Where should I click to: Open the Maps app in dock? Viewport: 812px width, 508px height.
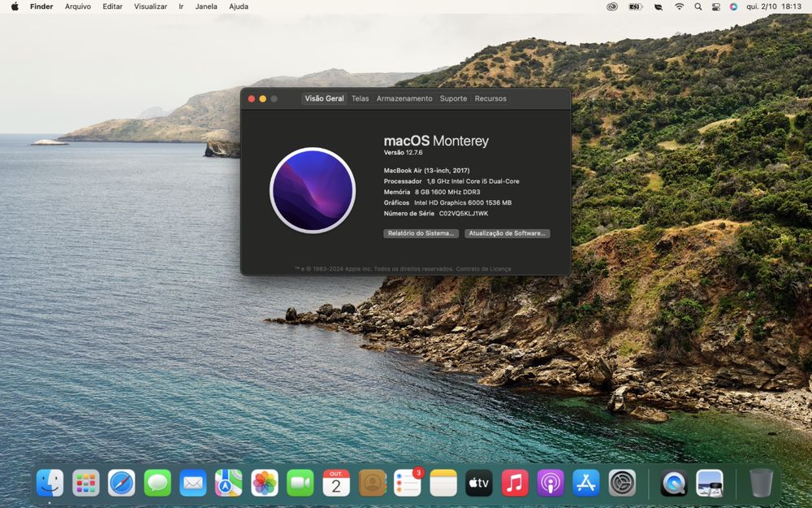point(229,483)
